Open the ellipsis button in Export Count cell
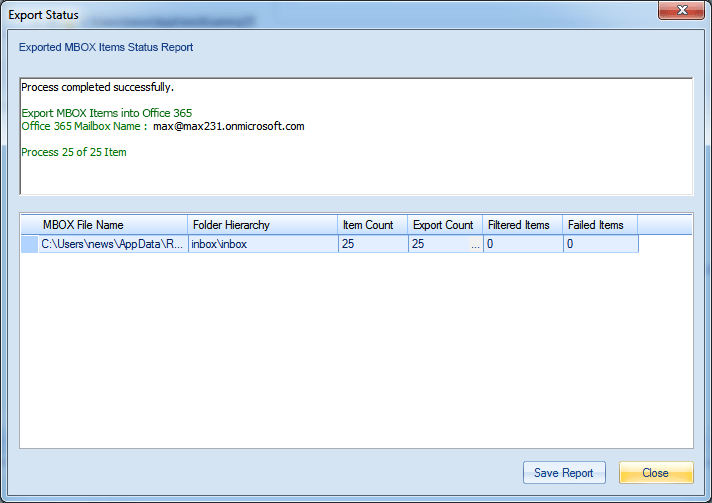 475,245
